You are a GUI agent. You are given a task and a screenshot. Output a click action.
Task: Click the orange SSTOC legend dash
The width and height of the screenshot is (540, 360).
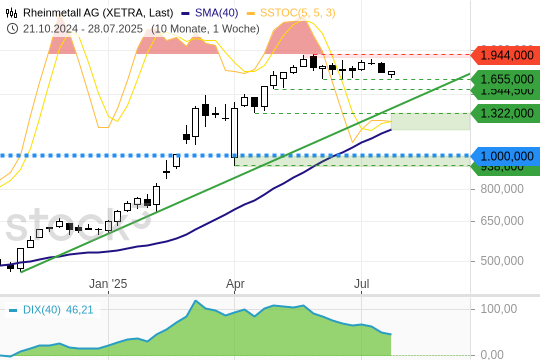point(251,13)
